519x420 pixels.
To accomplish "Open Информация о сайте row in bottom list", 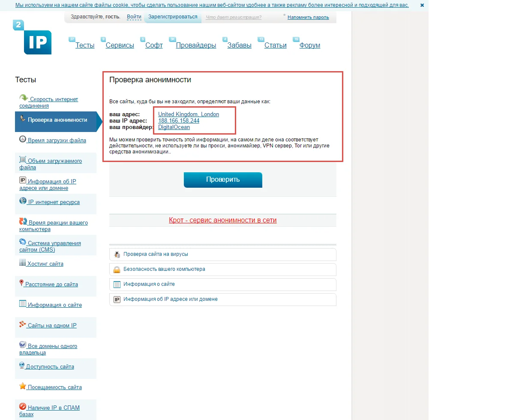I will click(x=223, y=285).
